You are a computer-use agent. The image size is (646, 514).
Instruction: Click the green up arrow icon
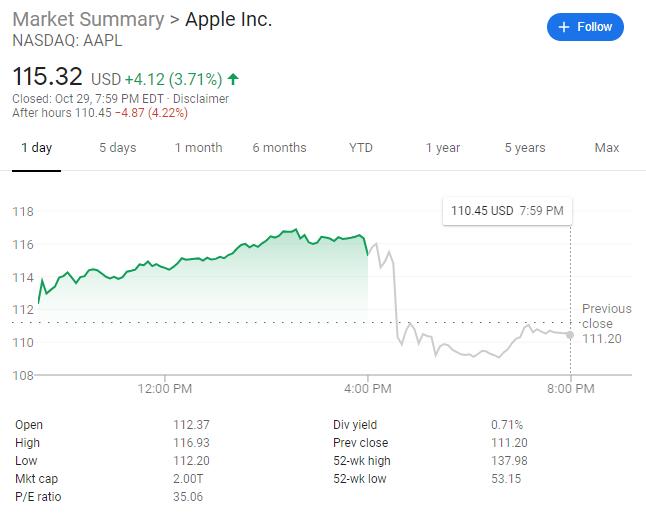pos(234,78)
